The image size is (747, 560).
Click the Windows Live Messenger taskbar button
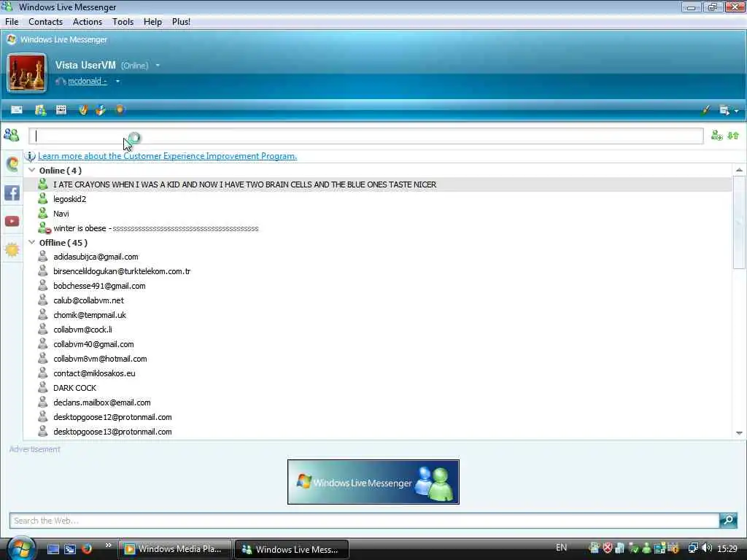292,549
